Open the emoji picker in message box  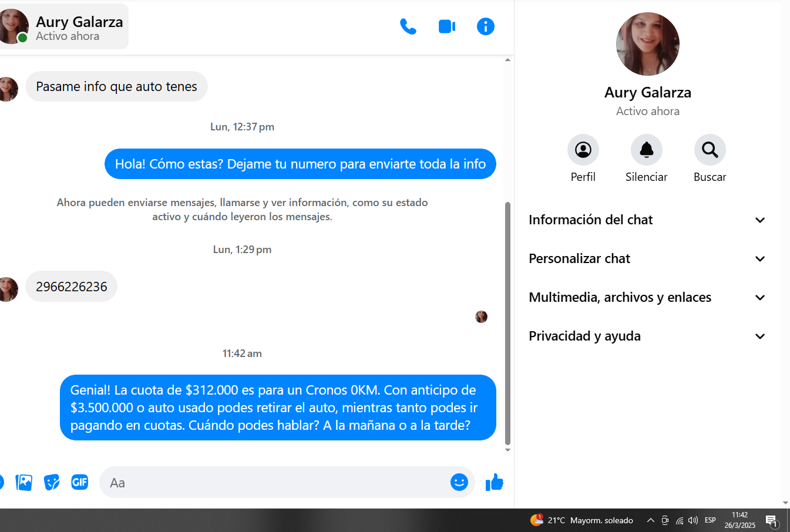point(459,482)
